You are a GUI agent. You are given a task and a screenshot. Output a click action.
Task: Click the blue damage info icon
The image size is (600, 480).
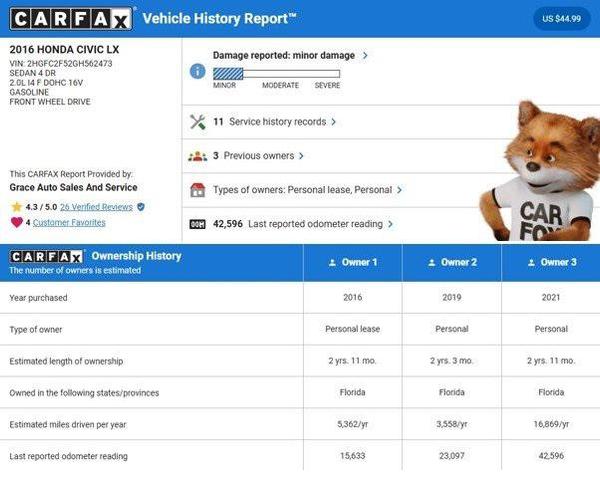pyautogui.click(x=197, y=72)
